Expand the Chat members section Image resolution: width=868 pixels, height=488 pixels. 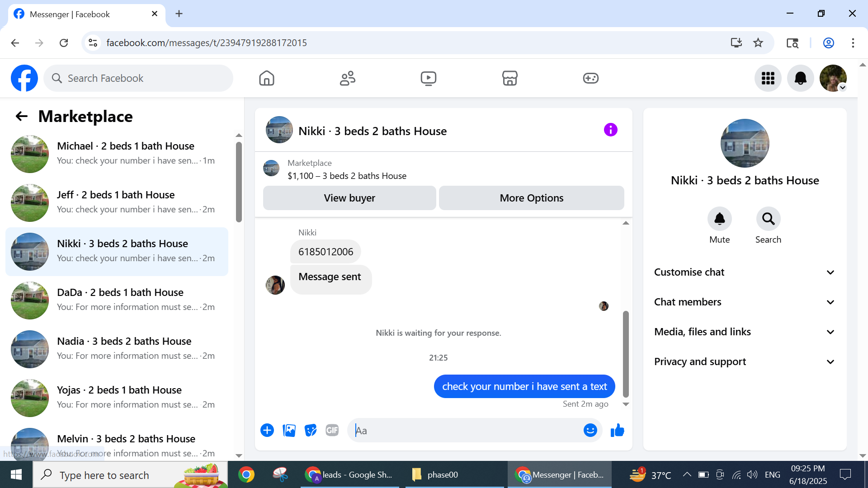[x=745, y=302]
